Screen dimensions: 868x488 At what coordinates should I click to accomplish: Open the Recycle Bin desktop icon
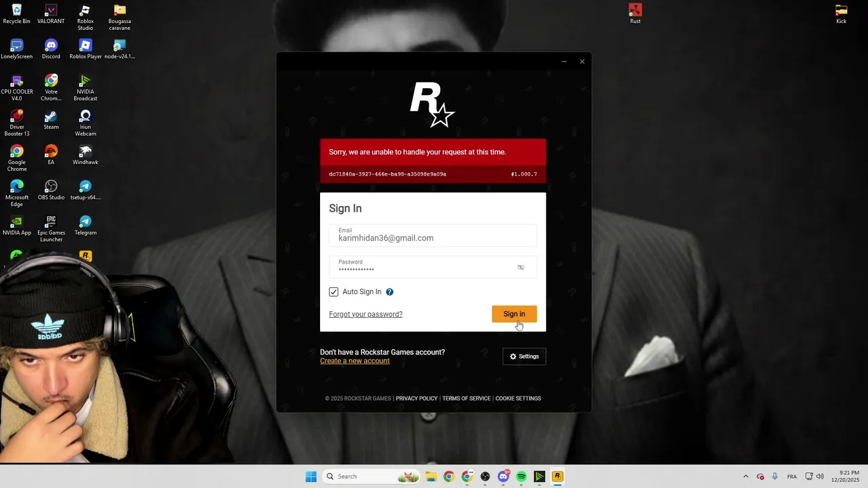click(17, 14)
